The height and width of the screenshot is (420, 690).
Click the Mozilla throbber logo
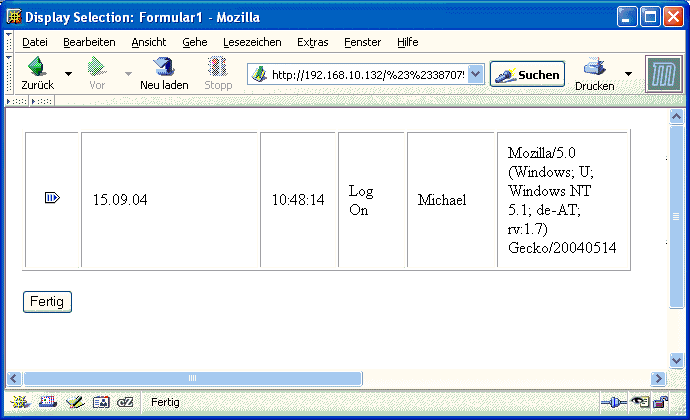660,74
